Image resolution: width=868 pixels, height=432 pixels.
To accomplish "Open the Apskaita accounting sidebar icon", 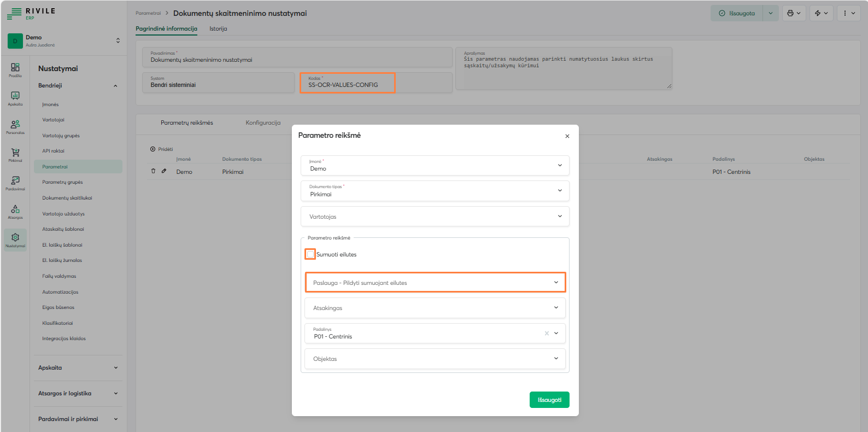I will 15,97.
